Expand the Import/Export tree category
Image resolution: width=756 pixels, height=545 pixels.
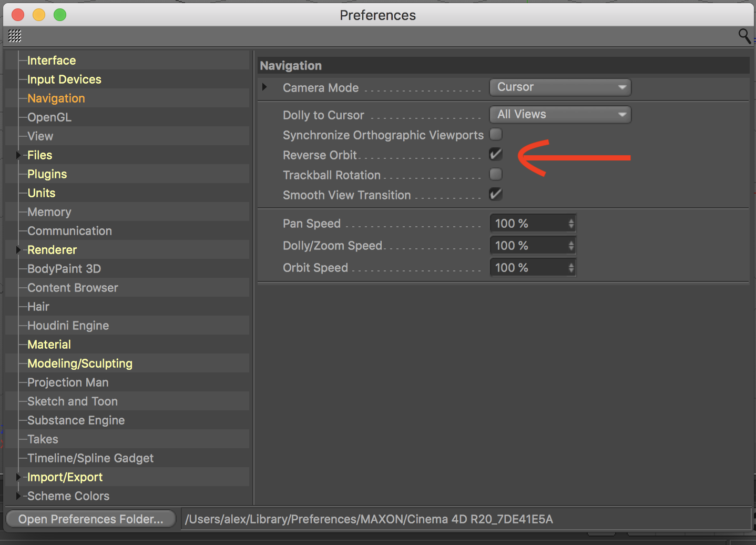18,477
